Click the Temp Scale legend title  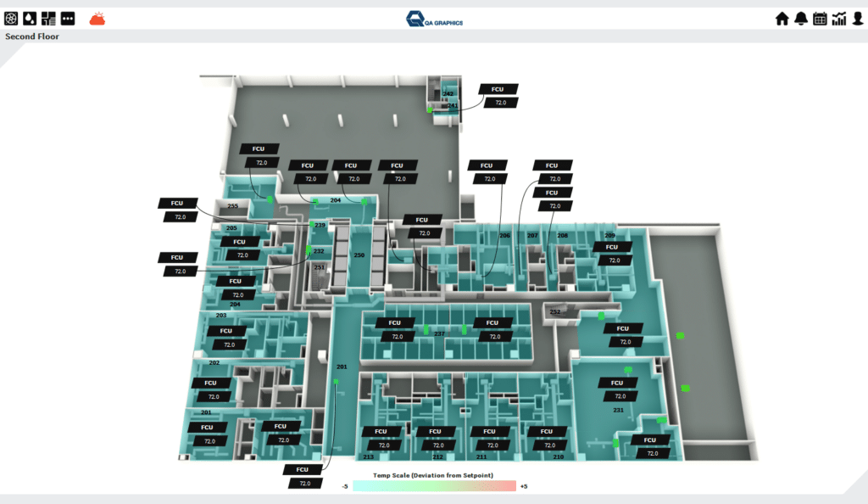coord(433,475)
